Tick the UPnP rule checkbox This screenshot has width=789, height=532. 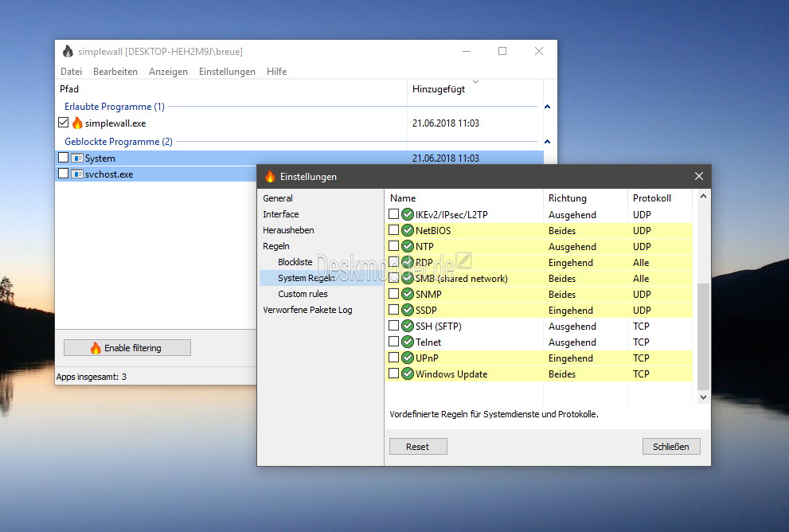[x=393, y=358]
